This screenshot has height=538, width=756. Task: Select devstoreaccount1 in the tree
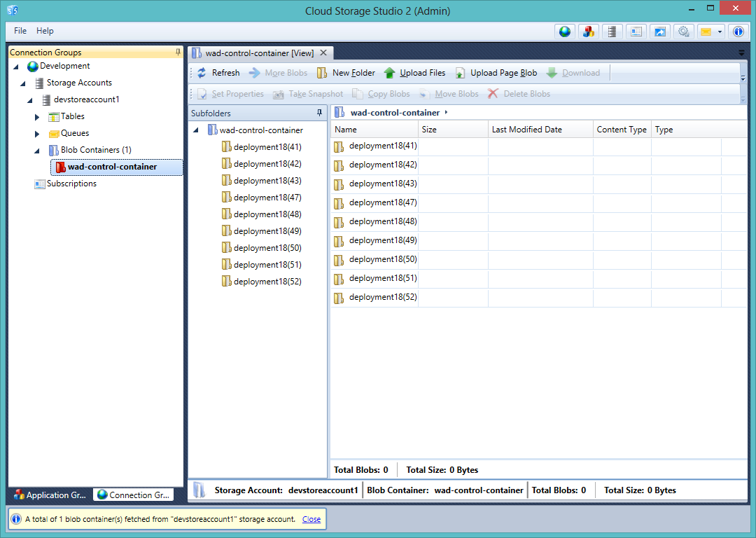coord(86,99)
